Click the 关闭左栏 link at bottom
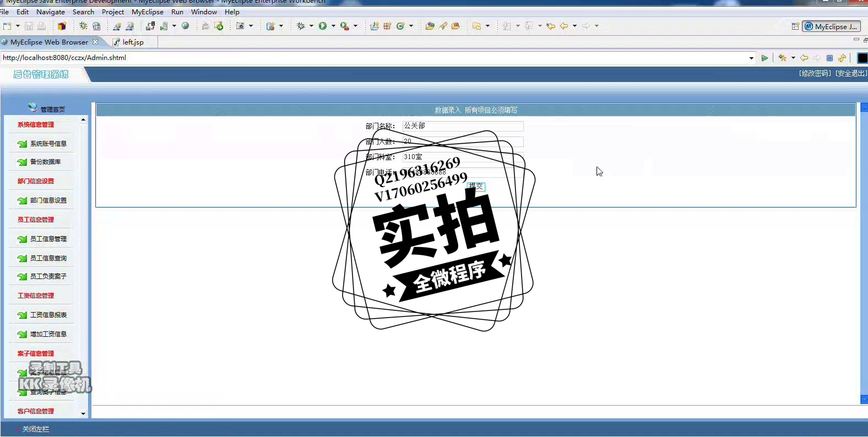 (35, 429)
